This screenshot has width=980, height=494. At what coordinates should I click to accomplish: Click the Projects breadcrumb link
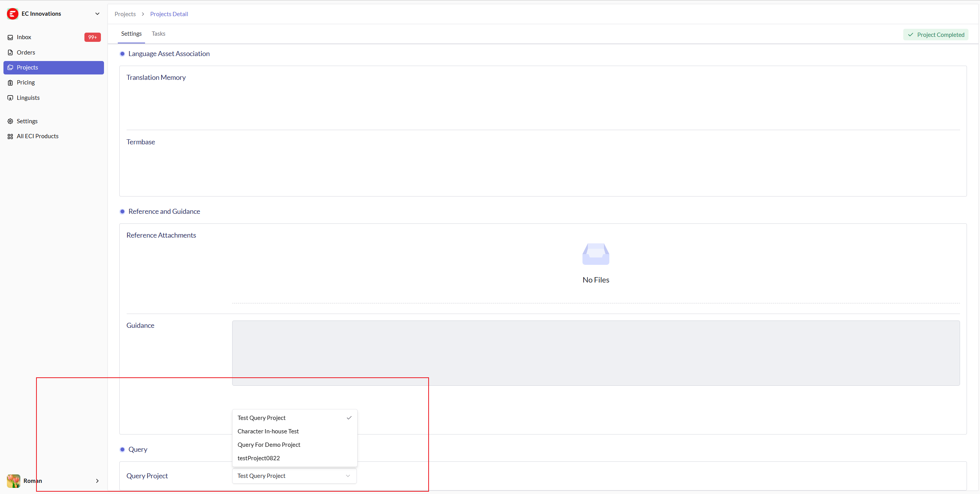(125, 14)
